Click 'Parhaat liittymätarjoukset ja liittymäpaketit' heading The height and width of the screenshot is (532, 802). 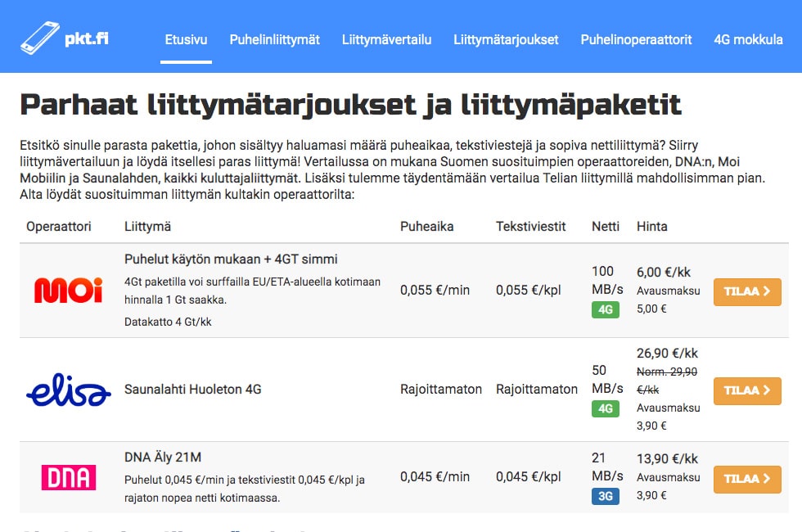point(351,105)
